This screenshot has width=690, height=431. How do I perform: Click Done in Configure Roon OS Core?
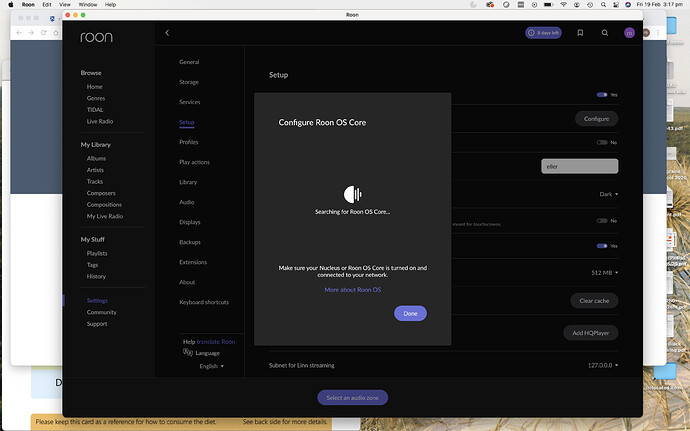point(410,313)
